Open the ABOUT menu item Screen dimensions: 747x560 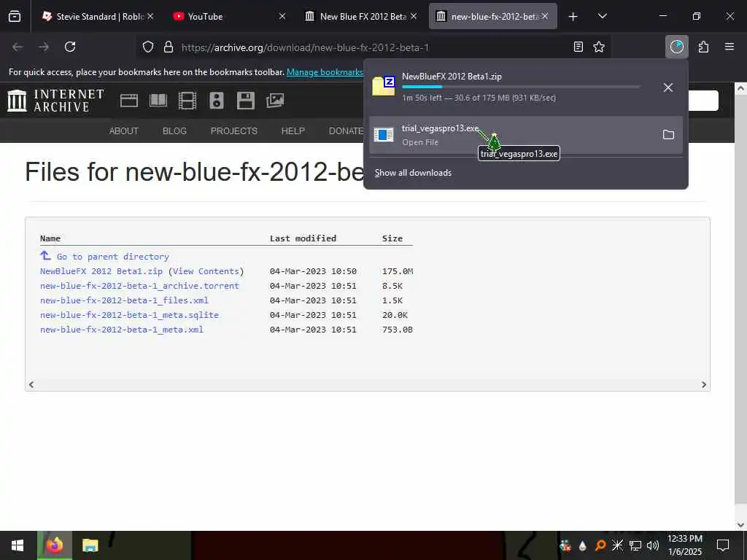pos(124,131)
